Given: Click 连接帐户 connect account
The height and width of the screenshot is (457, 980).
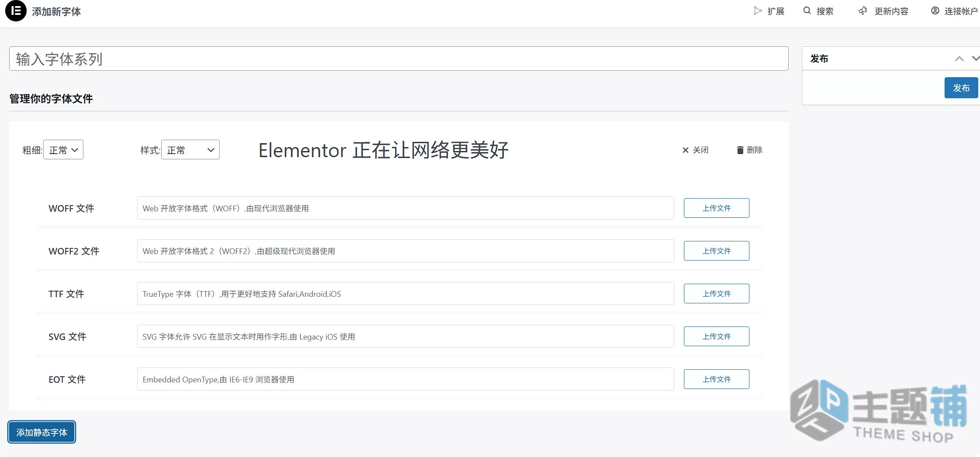Looking at the screenshot, I should [954, 11].
